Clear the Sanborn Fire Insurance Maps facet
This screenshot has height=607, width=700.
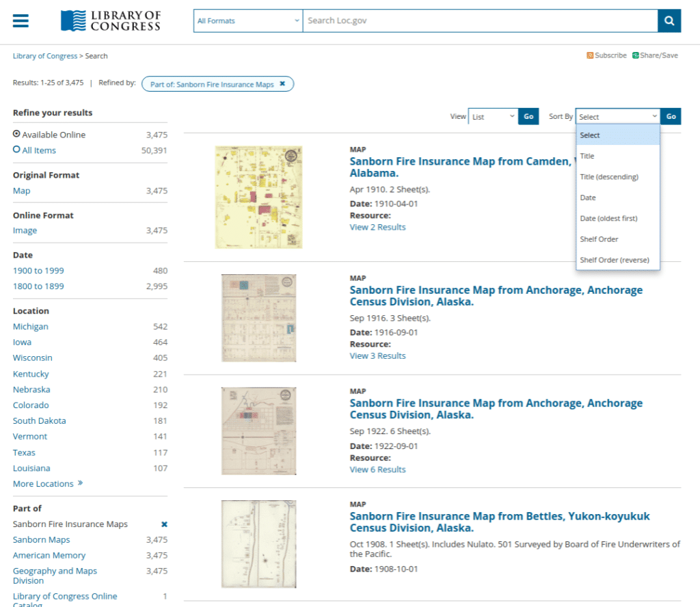163,524
